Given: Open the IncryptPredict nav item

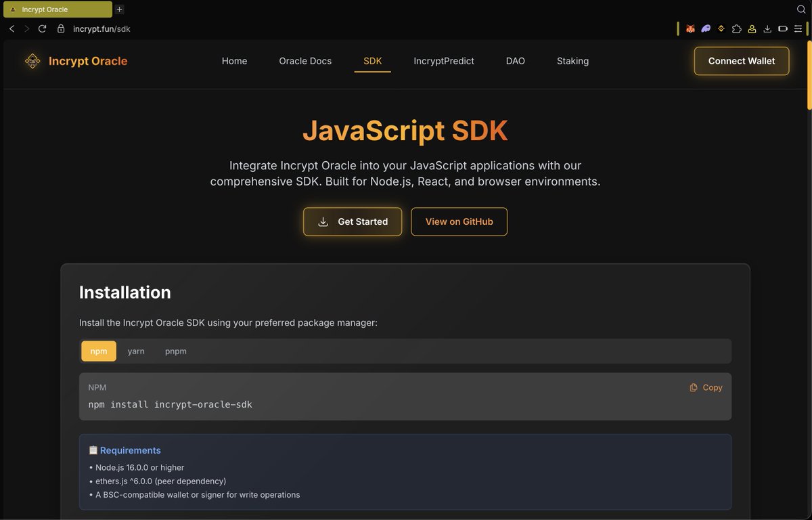Looking at the screenshot, I should pos(444,61).
